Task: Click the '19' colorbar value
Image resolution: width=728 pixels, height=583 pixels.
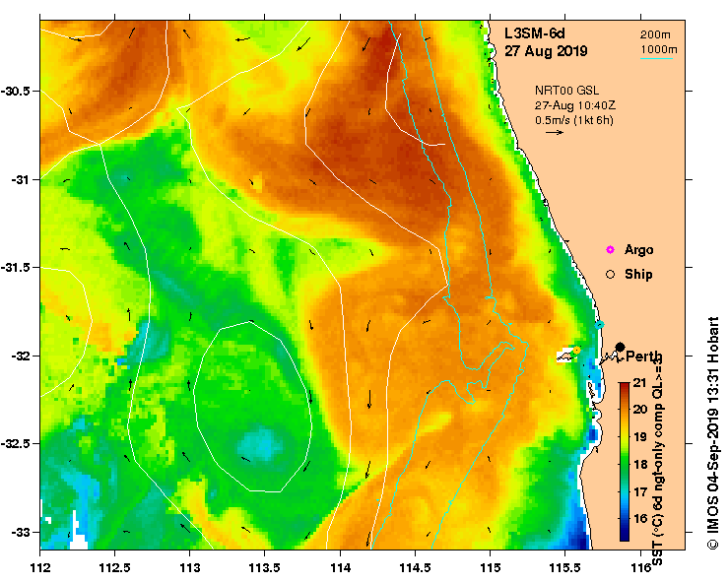Action: (x=639, y=436)
